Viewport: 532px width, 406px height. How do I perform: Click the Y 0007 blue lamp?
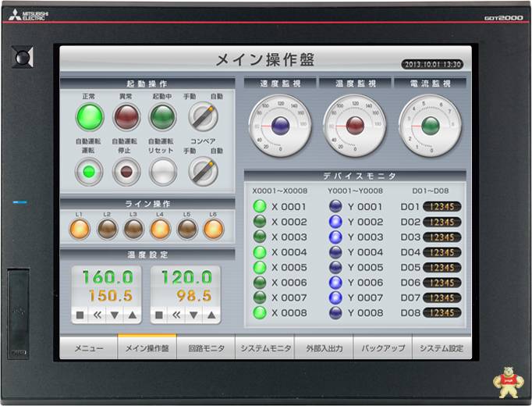[x=335, y=297]
